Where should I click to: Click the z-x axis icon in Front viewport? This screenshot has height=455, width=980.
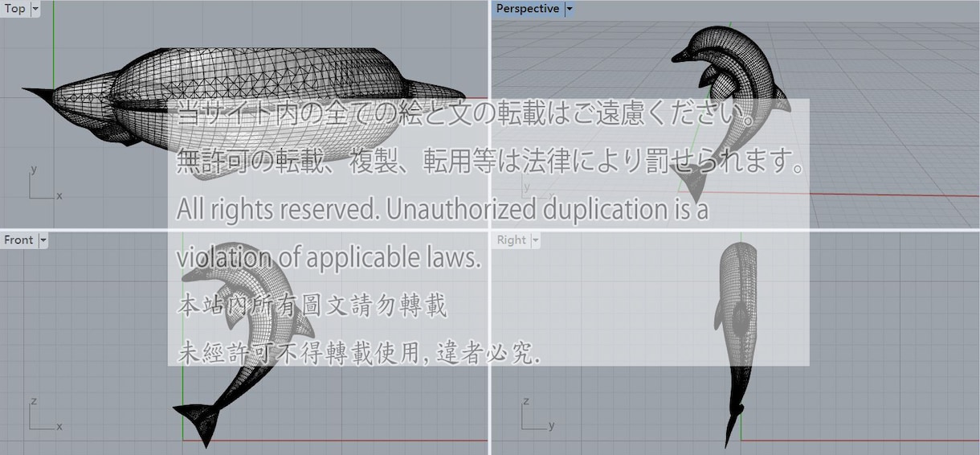pos(46,413)
